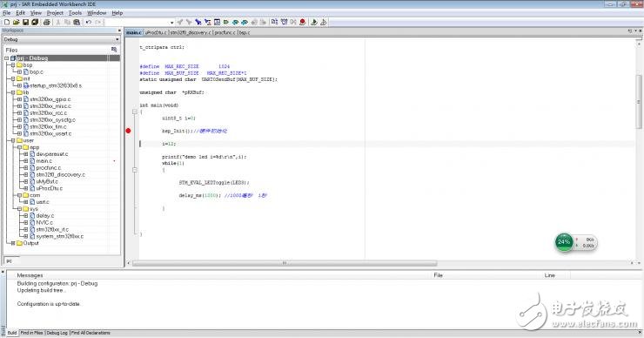Open the Window menu
The image size is (644, 338).
97,13
